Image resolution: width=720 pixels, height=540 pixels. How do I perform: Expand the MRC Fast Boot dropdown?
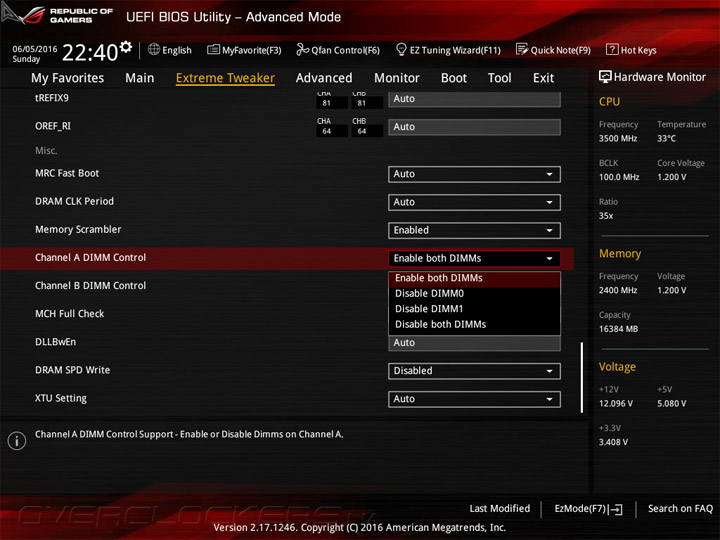pos(474,174)
